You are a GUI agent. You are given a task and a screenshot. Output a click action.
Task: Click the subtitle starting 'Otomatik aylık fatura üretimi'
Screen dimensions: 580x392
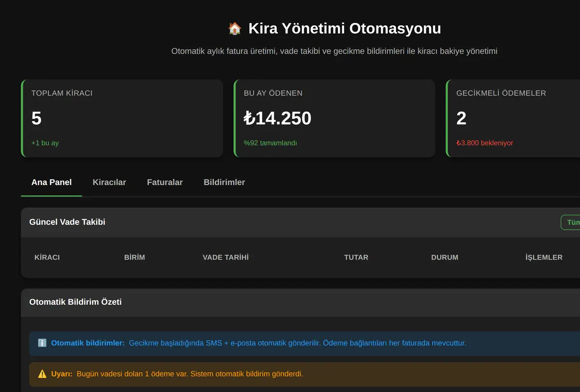[x=334, y=51]
